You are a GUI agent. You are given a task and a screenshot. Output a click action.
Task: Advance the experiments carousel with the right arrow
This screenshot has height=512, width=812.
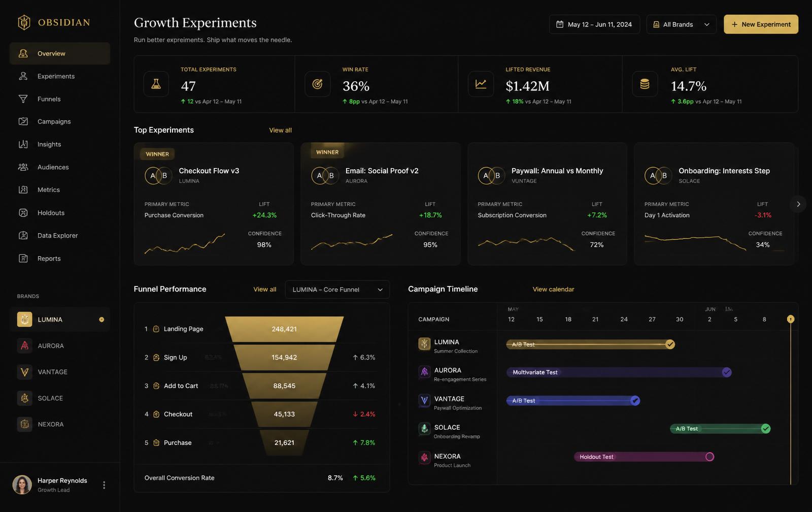tap(798, 204)
